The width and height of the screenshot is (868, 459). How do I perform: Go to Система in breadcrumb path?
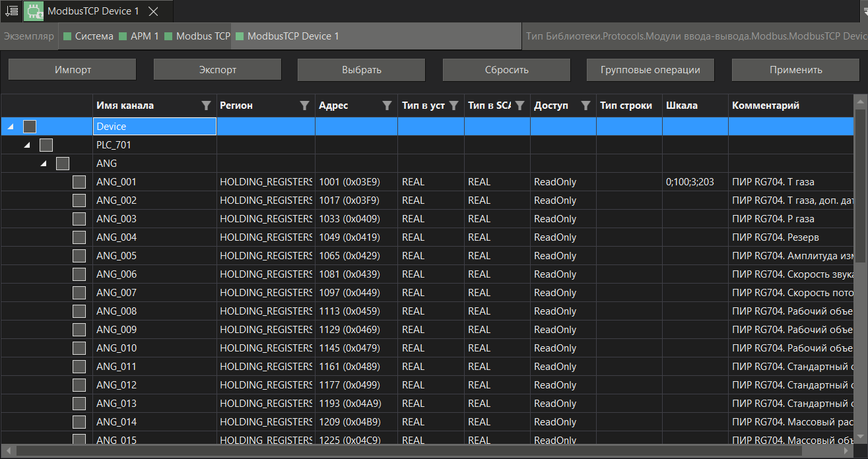(94, 36)
